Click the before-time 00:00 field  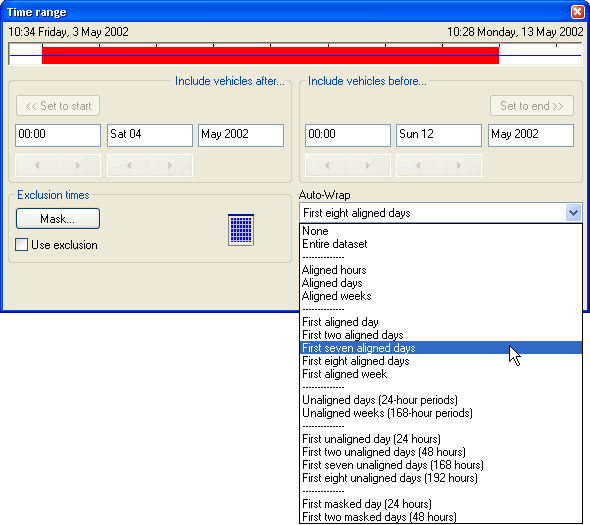coord(348,135)
